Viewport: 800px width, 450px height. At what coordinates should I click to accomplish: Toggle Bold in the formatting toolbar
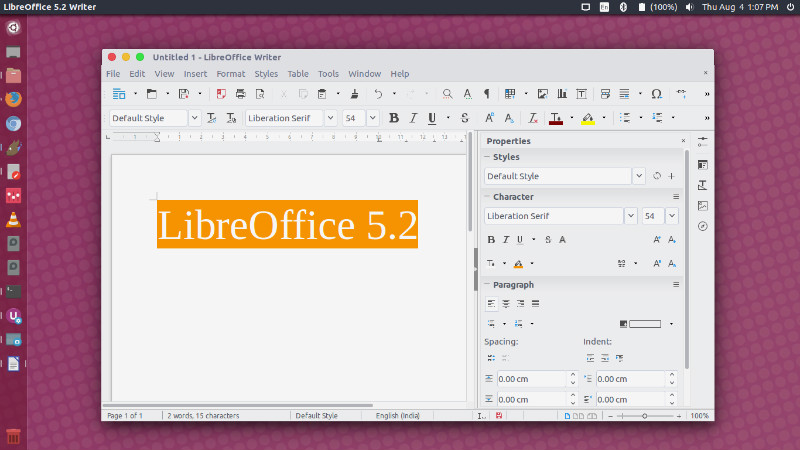coord(393,118)
